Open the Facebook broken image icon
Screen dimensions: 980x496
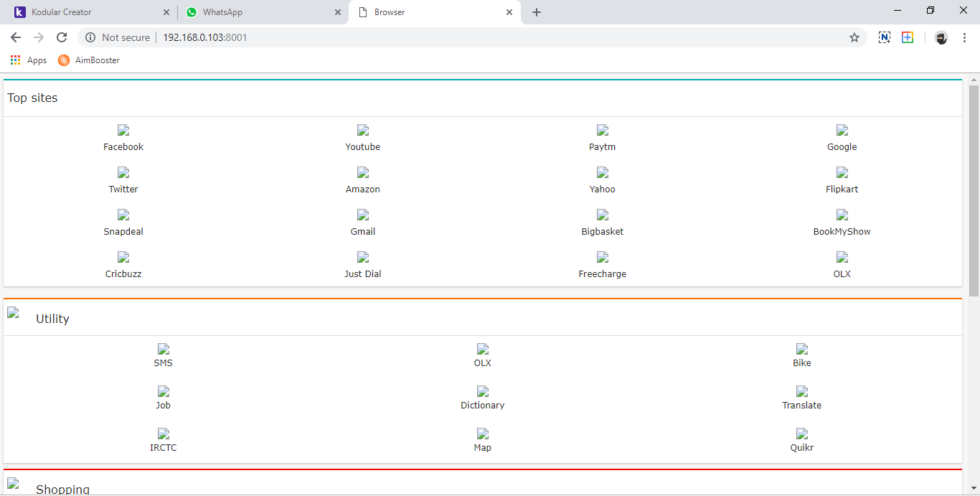point(123,130)
